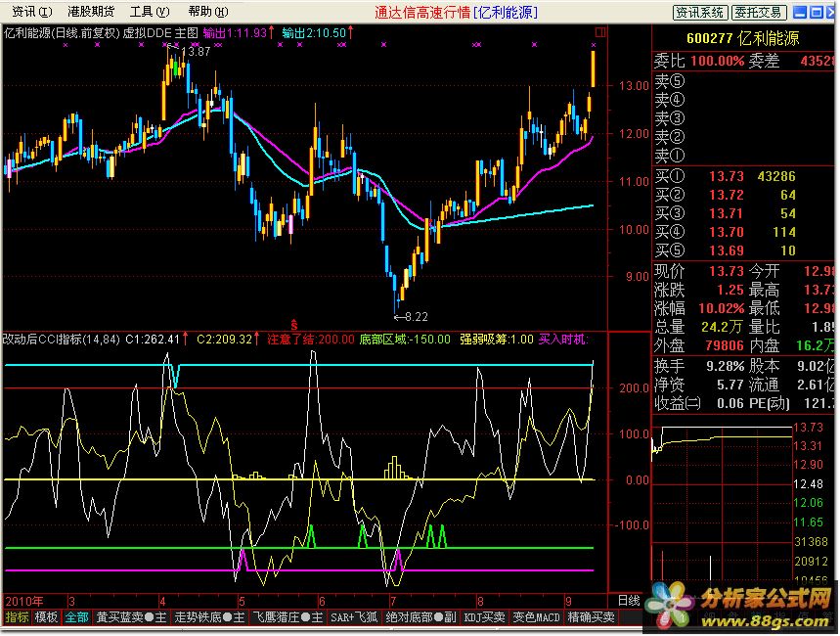Click the red S marker below the chart
The height and width of the screenshot is (636, 840).
pos(293,325)
